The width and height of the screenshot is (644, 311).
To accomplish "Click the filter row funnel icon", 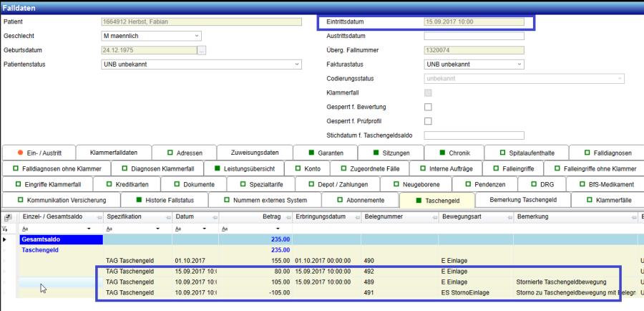I will pyautogui.click(x=7, y=227).
